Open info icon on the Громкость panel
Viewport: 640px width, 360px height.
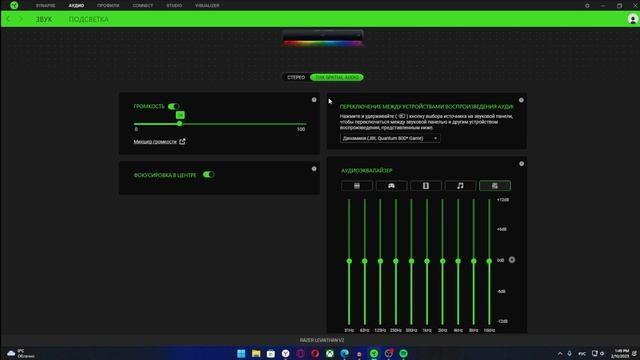[x=314, y=100]
